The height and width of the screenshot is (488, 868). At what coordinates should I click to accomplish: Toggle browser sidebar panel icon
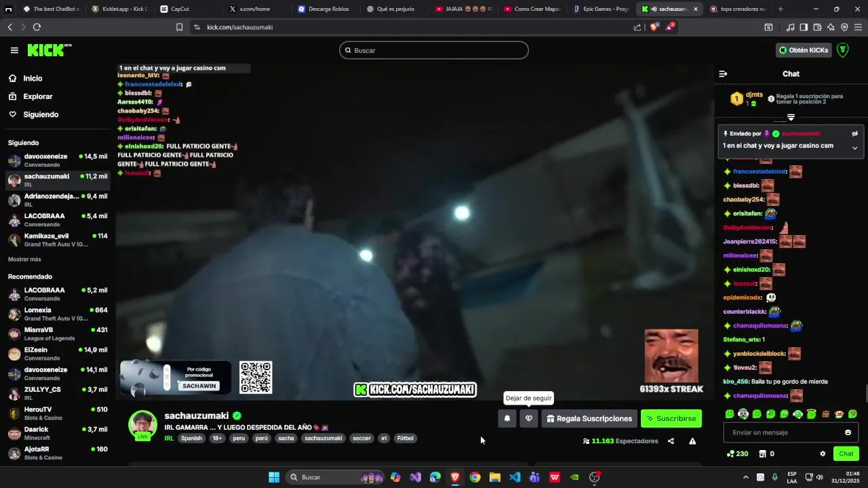click(804, 27)
